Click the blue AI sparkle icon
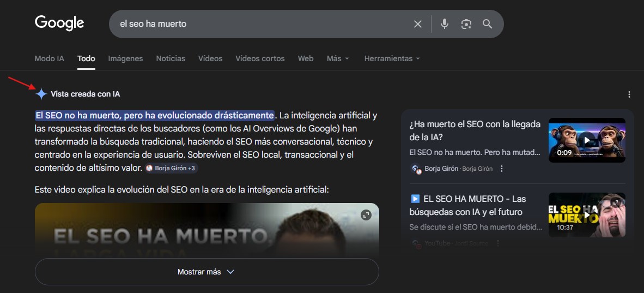 41,94
